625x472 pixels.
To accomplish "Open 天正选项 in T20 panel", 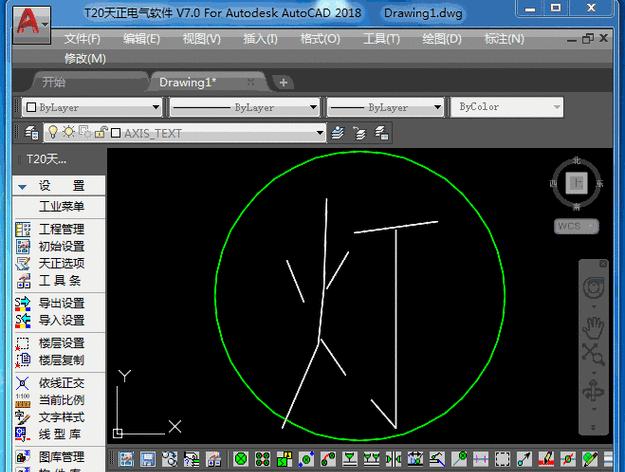I will click(61, 264).
